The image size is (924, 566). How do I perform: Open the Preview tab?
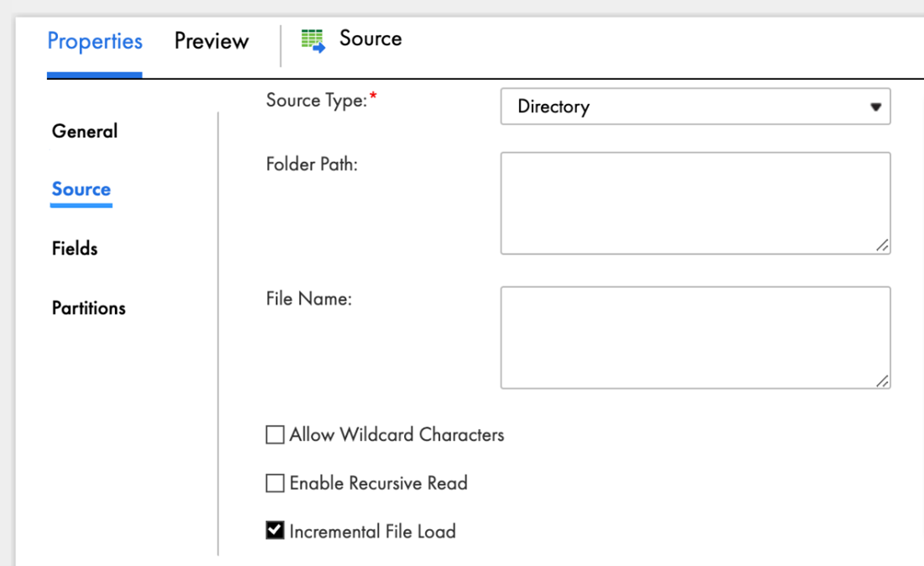(x=212, y=41)
